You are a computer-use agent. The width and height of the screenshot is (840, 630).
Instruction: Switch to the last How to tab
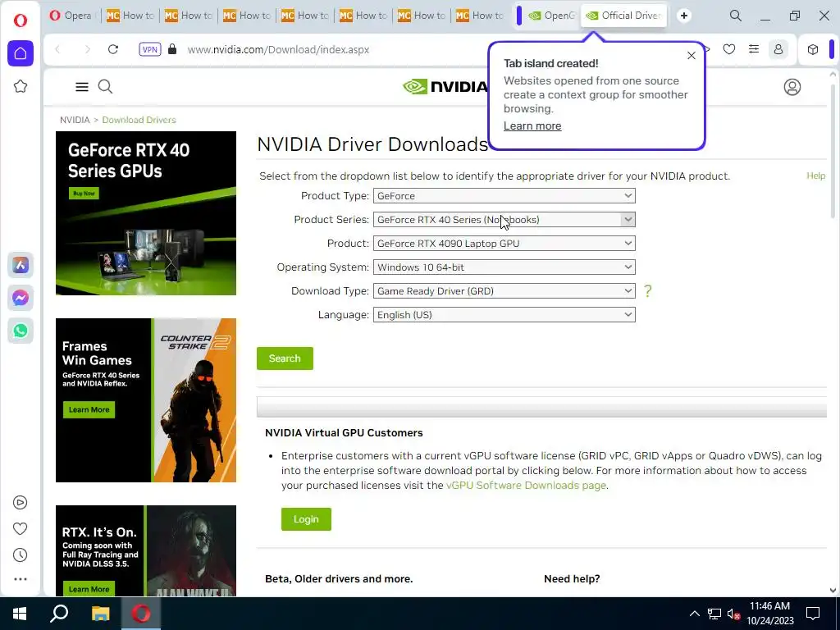(x=480, y=16)
